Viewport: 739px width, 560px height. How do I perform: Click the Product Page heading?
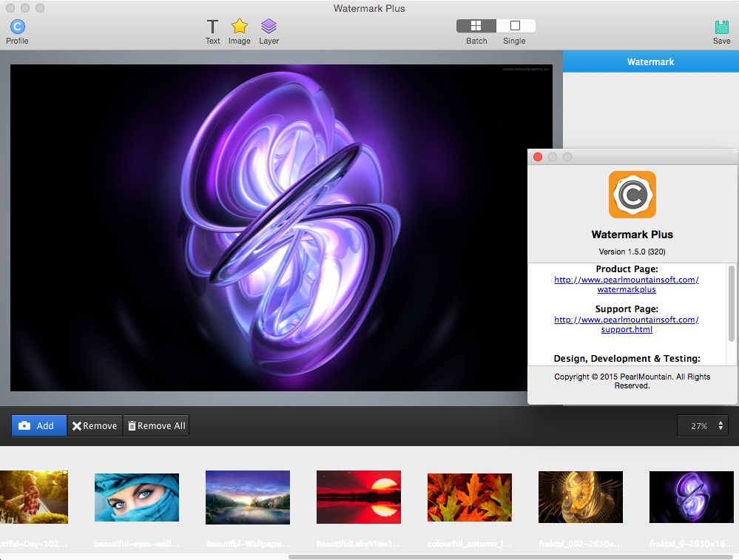(627, 269)
